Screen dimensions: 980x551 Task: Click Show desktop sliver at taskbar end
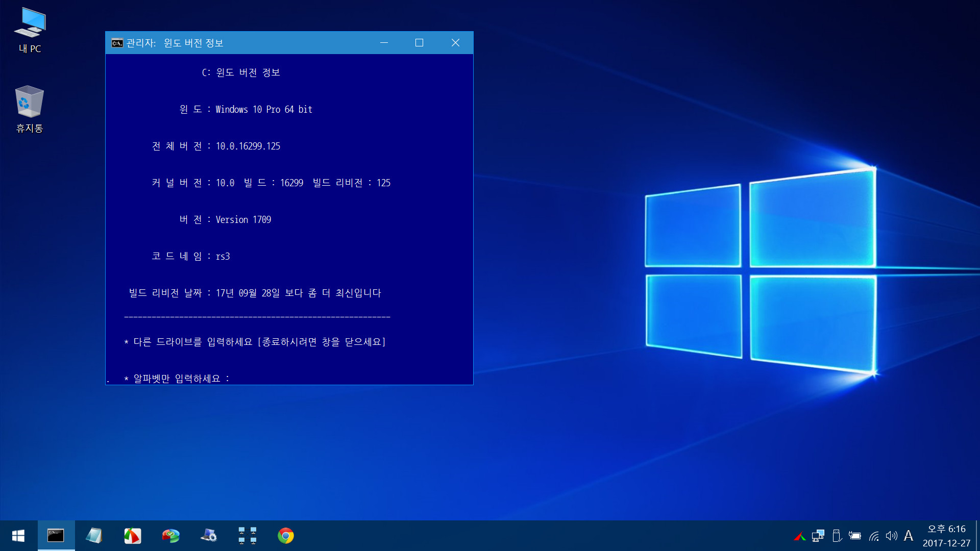click(x=977, y=536)
